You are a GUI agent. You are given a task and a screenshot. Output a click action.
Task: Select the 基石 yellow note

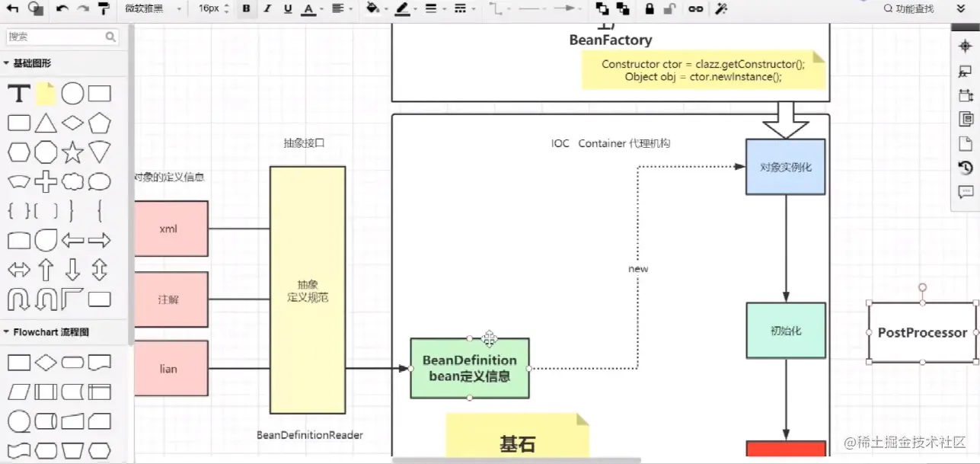[x=518, y=436]
